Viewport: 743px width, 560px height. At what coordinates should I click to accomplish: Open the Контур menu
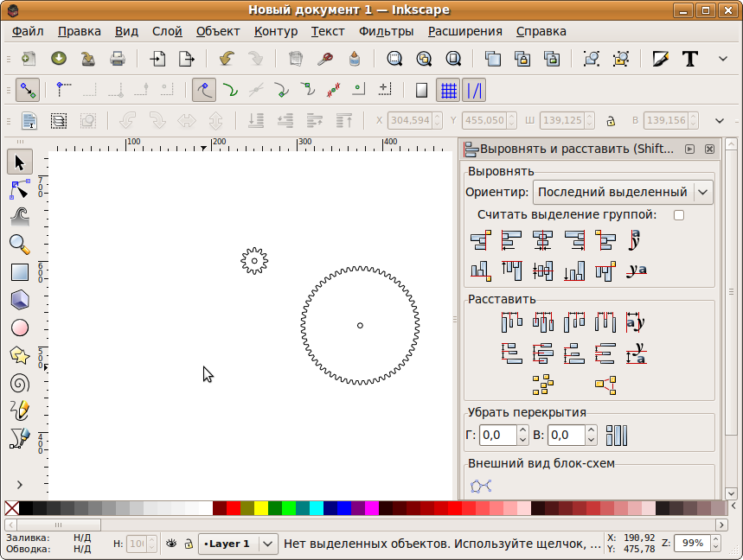click(x=276, y=31)
